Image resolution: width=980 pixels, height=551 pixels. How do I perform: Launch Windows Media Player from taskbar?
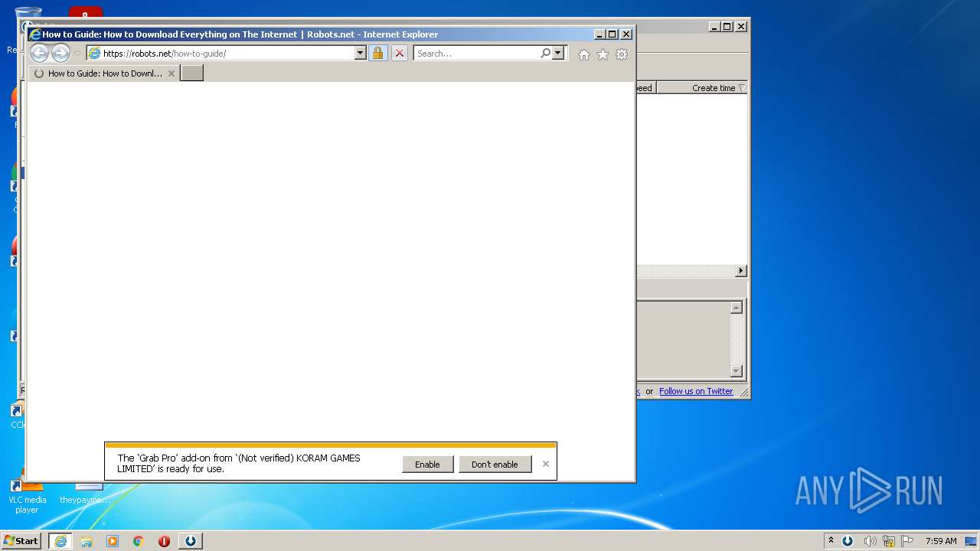tap(113, 541)
